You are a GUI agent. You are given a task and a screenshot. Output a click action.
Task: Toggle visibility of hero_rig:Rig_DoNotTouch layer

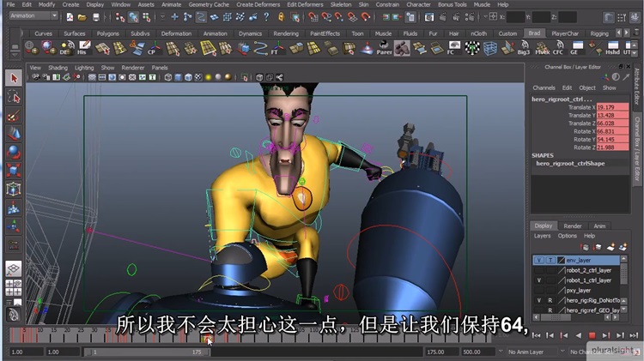pos(539,300)
